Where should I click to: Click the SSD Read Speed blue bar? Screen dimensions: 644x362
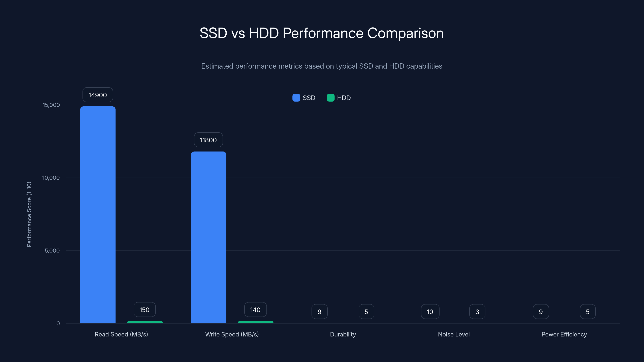coord(98,215)
